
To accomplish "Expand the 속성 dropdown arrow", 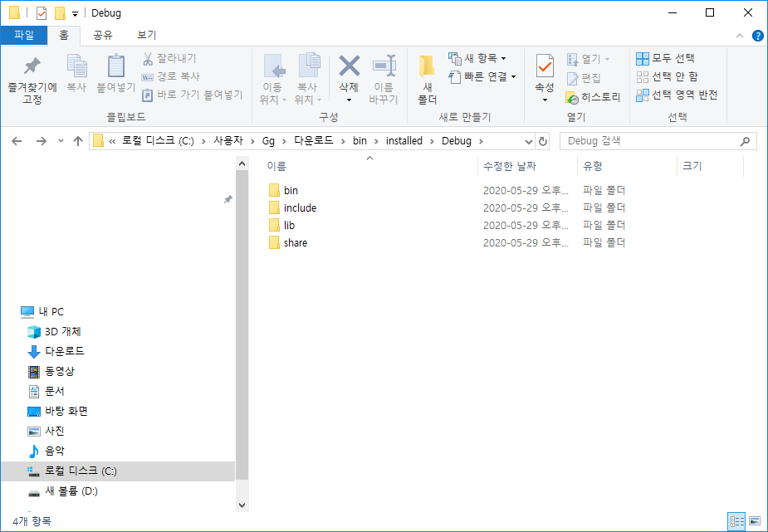I will coord(545,100).
